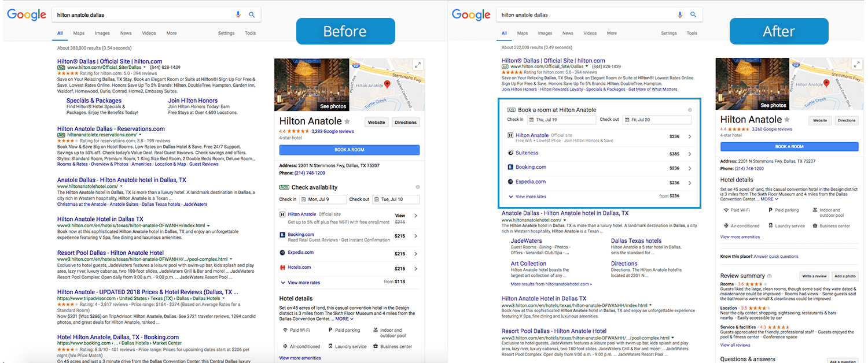The image size is (868, 363).
Task: Open JadeWaters sitelink heading in After panel
Action: click(527, 241)
